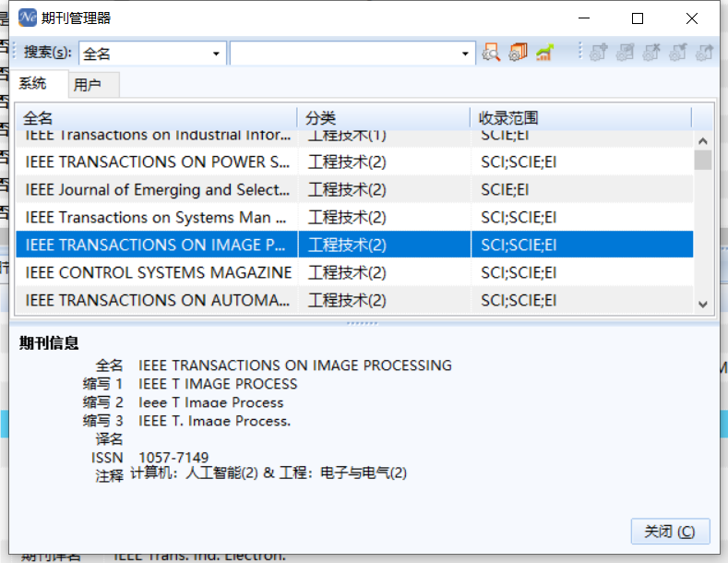Screen dimensions: 728x563
Task: Select row IEEE TRANSACTIONS ON IMAGE P...
Action: pyautogui.click(x=354, y=245)
